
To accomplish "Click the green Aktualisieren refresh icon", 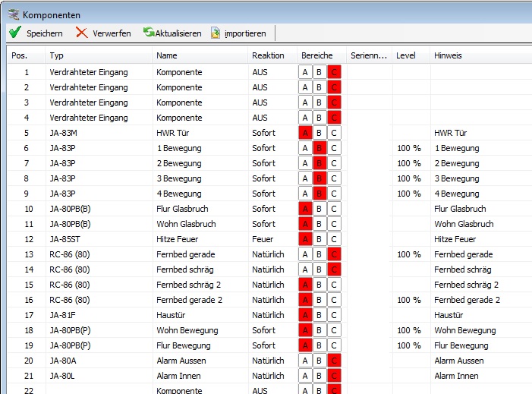I will 149,33.
